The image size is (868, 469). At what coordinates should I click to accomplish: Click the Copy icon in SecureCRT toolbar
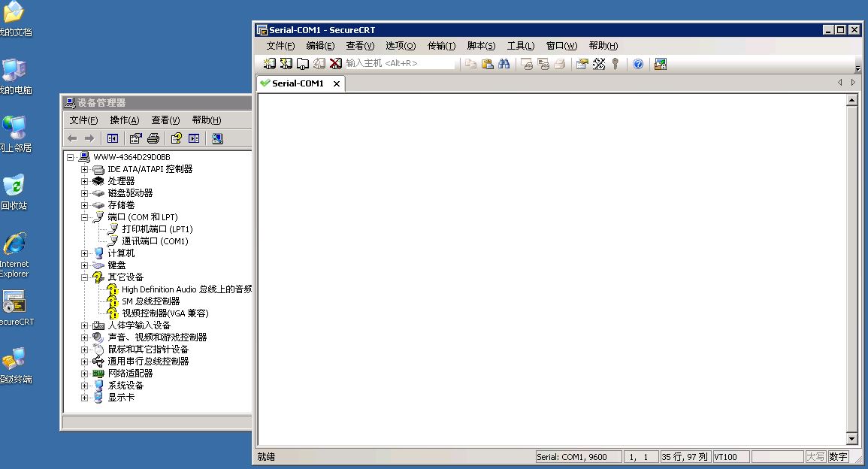470,64
